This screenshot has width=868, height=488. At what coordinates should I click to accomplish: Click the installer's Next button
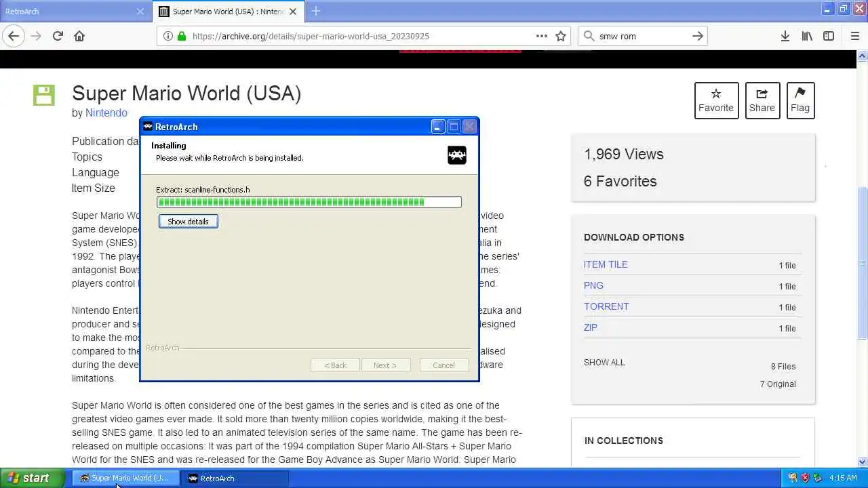[385, 365]
